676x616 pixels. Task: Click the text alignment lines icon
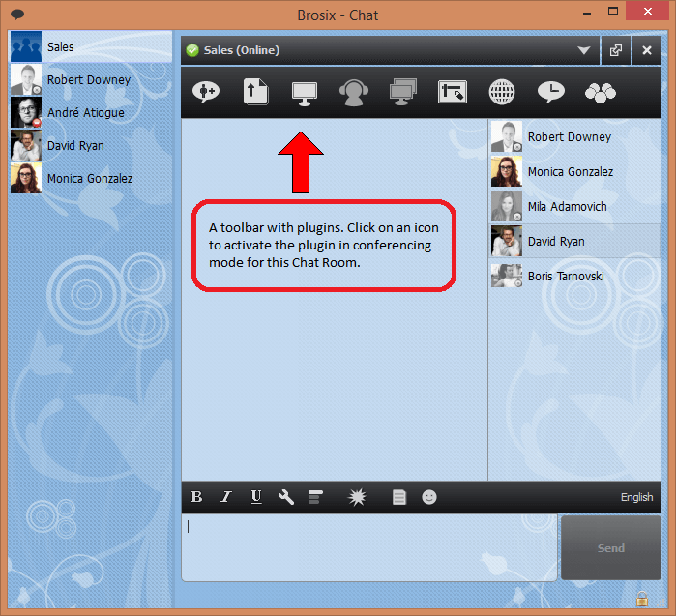[x=315, y=497]
